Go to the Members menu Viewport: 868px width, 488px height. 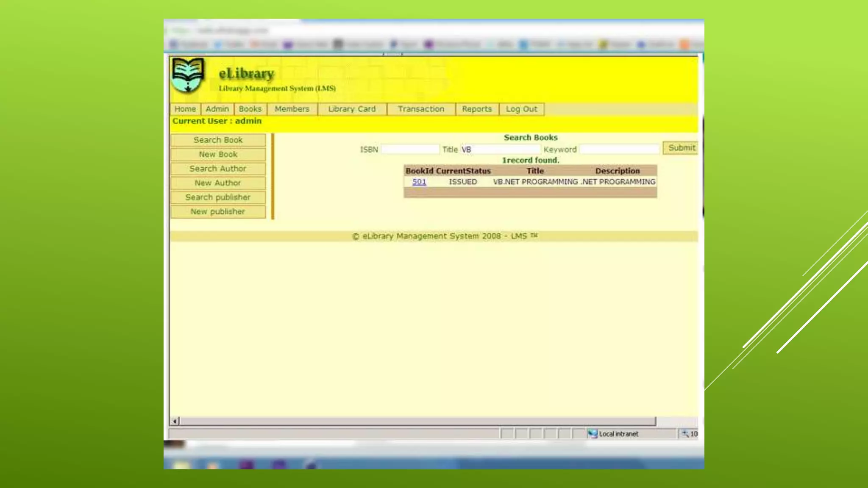[x=292, y=109]
